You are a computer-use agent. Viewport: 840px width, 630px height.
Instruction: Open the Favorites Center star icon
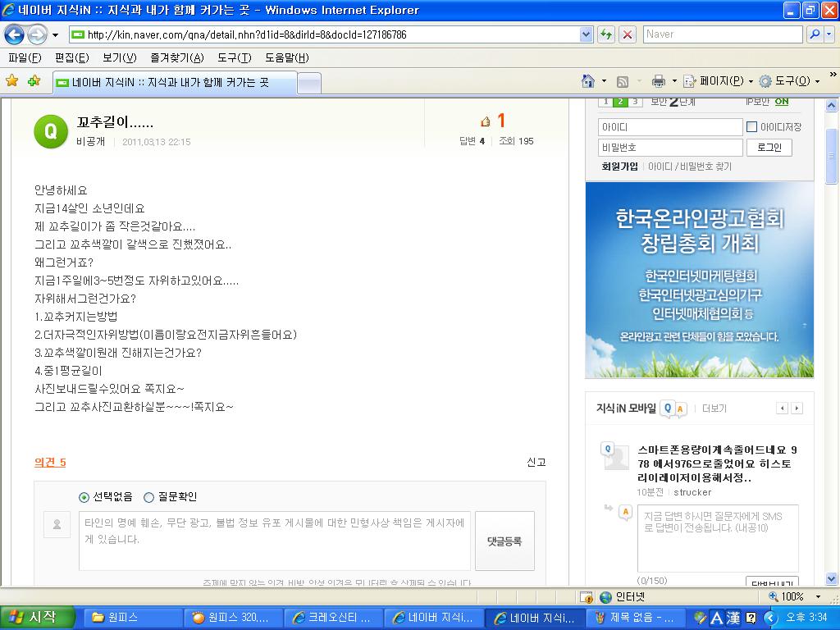tap(12, 81)
